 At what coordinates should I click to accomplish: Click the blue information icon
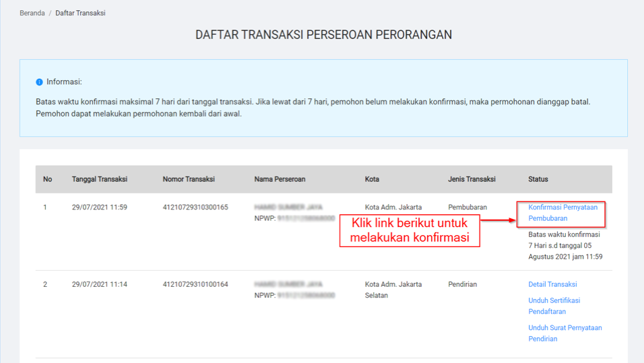[39, 82]
